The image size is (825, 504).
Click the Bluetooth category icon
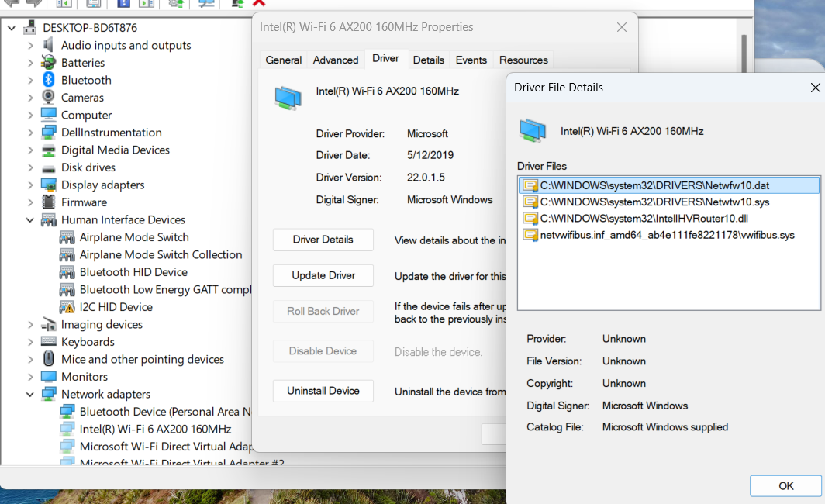[x=48, y=80]
